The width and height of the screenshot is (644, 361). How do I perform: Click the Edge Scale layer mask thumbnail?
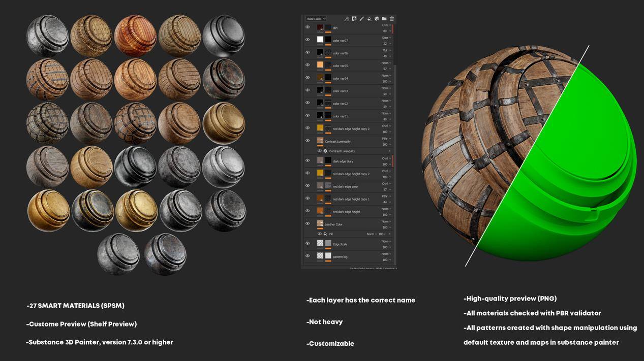tap(328, 243)
